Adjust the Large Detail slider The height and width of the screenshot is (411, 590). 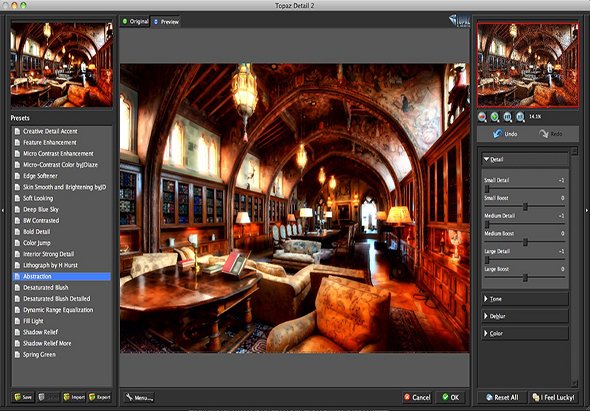[487, 260]
